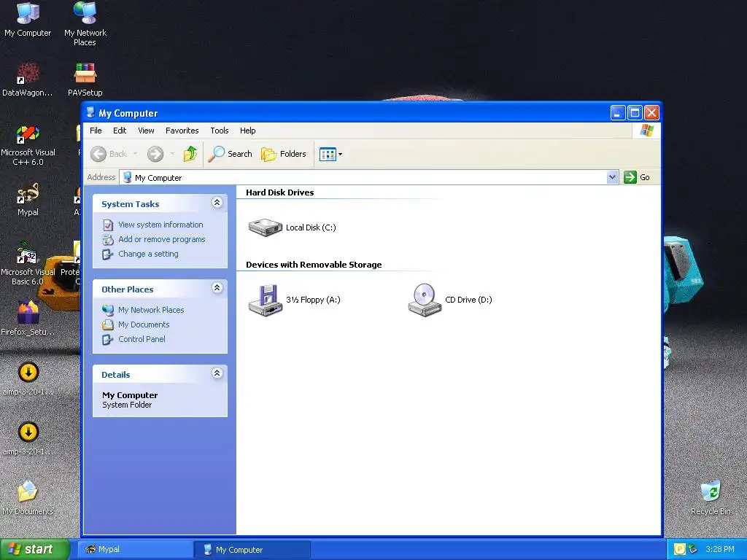Close the My Computer window

[x=651, y=113]
